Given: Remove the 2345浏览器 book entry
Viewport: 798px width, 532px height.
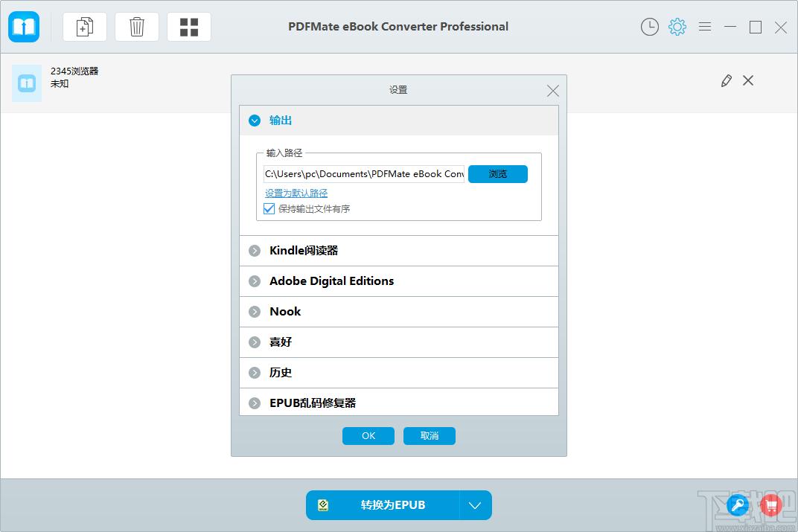Looking at the screenshot, I should click(x=748, y=80).
